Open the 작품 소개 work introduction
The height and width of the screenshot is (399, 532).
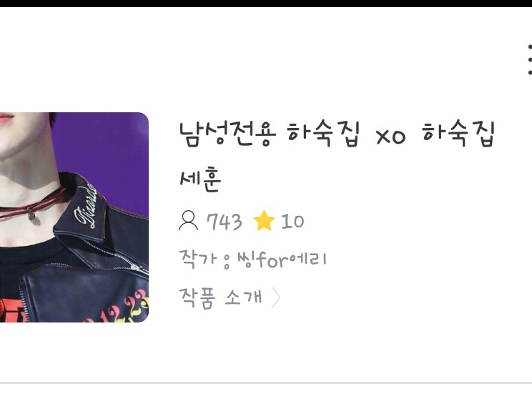coord(220,297)
